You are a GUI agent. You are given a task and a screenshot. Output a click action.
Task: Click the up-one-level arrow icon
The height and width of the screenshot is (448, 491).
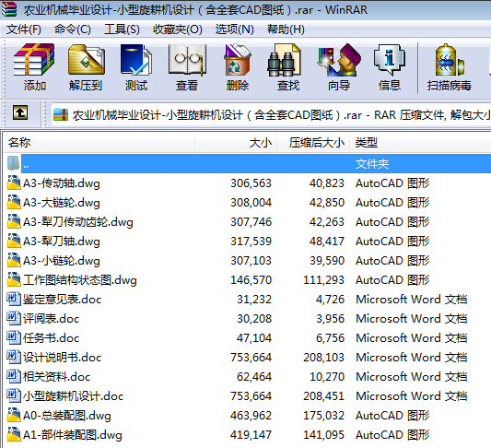pos(20,112)
